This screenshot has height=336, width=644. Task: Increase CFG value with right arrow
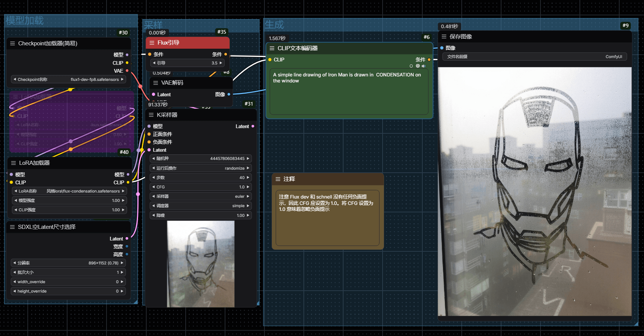tap(248, 187)
